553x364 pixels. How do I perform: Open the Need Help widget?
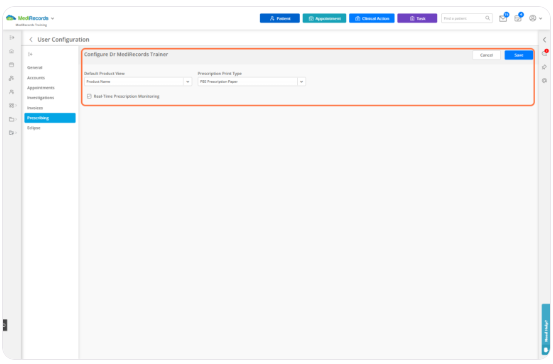546,329
